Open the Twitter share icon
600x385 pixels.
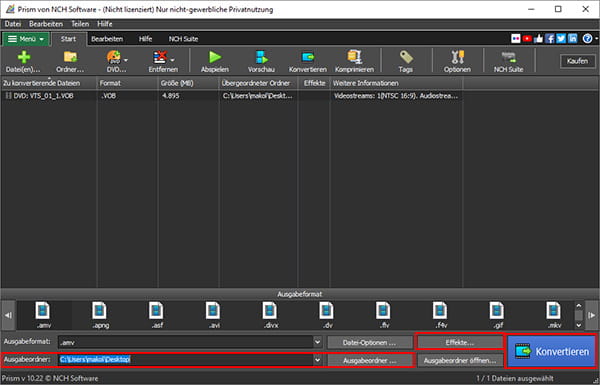pyautogui.click(x=561, y=39)
